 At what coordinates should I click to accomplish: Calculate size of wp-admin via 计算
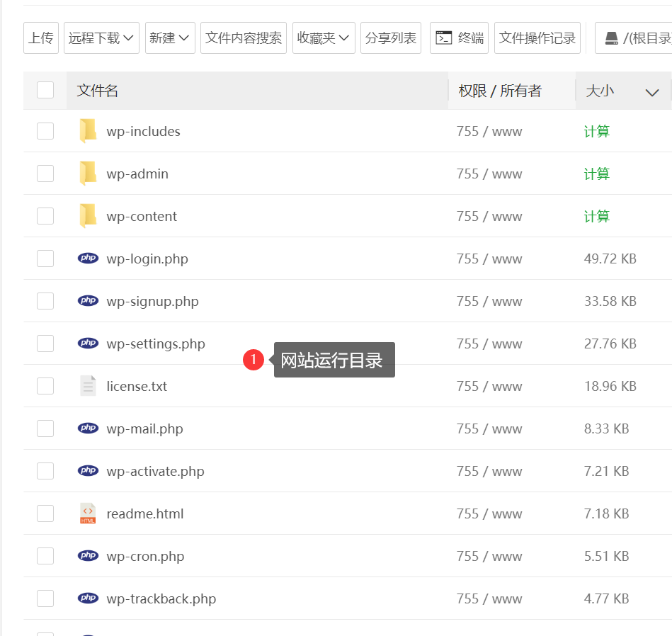pos(596,174)
